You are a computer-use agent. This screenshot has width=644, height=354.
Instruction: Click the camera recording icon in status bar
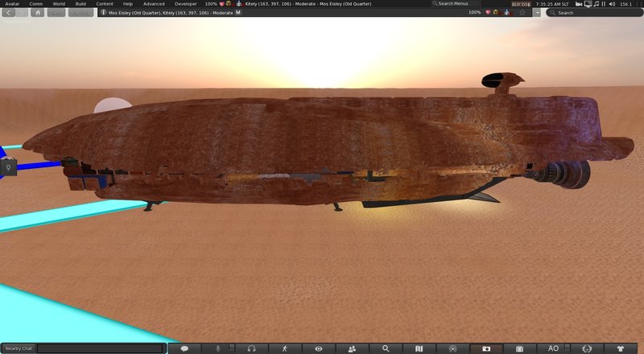[579, 4]
